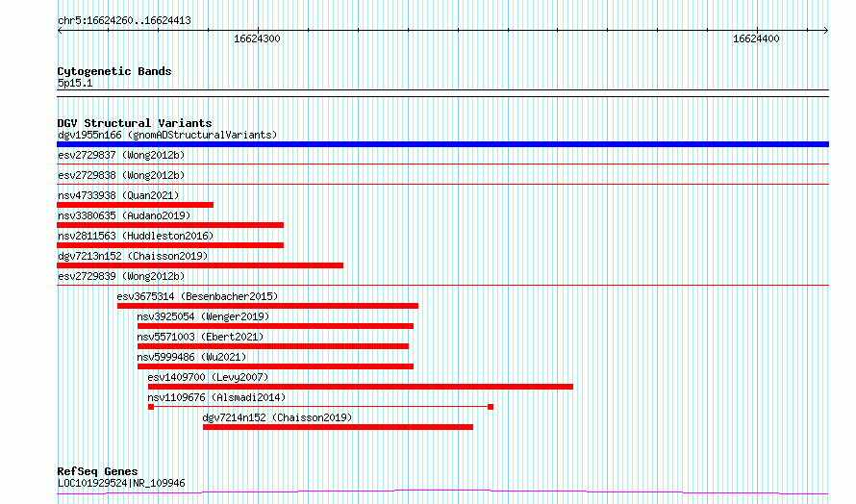Open nsv2811563 (Huddleston2016) variant label
856x504 pixels.
tap(136, 236)
